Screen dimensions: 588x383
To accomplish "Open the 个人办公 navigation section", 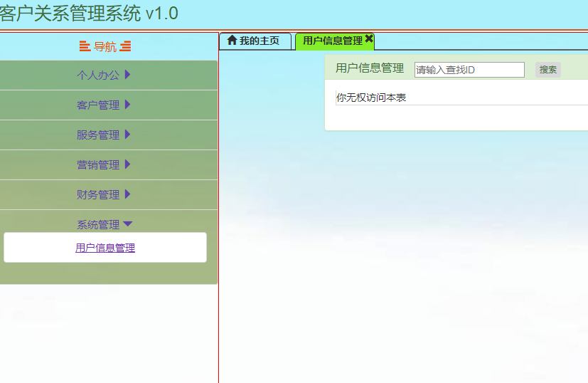I will [98, 75].
